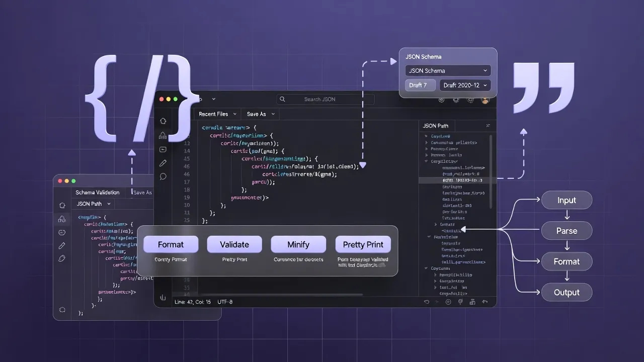644x362 pixels.
Task: Toggle the Draft 7 schema version
Action: click(x=420, y=85)
